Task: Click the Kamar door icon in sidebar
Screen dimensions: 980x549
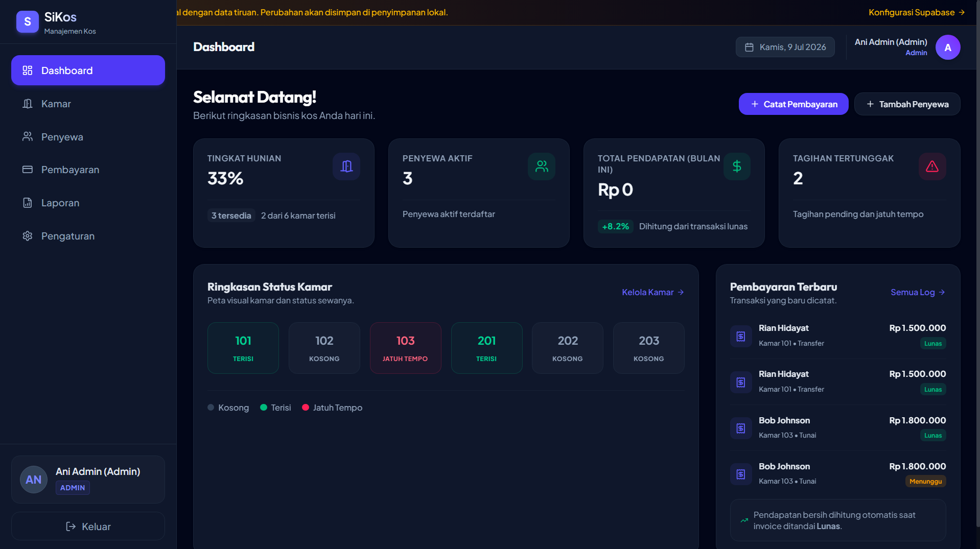Action: 28,104
